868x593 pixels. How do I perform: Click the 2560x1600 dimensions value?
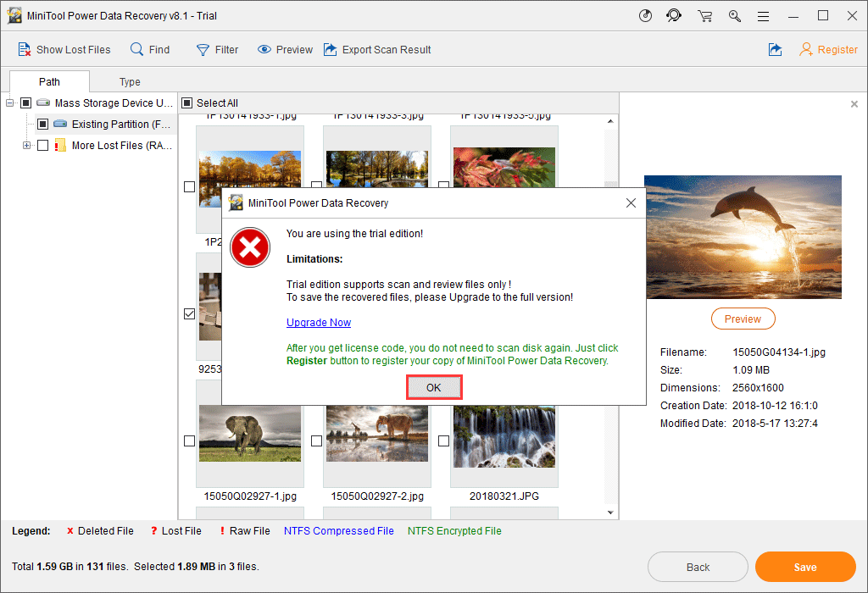[x=758, y=388]
